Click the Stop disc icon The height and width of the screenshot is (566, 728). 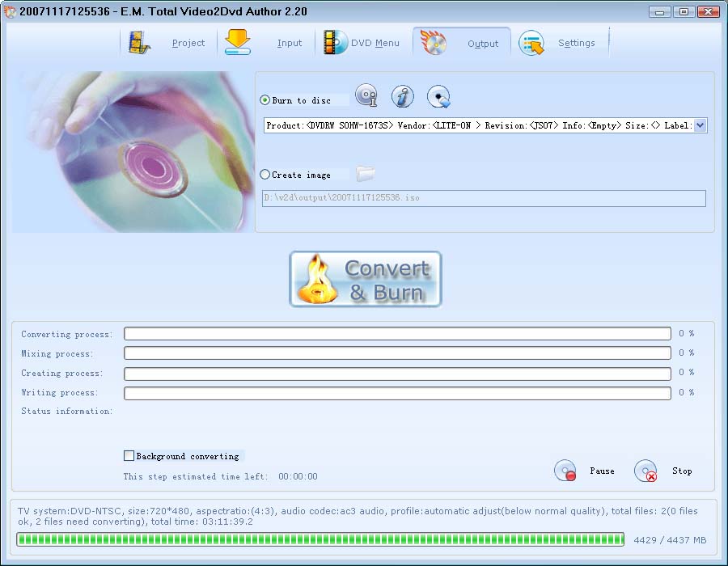point(645,471)
